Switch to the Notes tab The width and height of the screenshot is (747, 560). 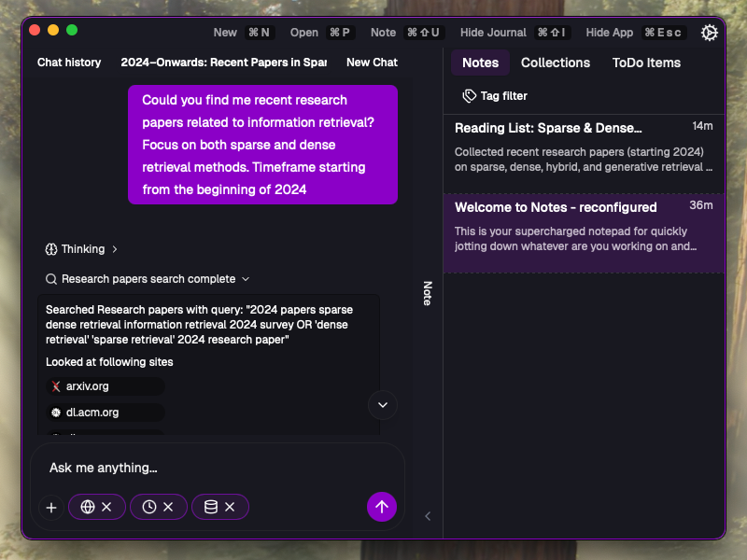(x=480, y=63)
